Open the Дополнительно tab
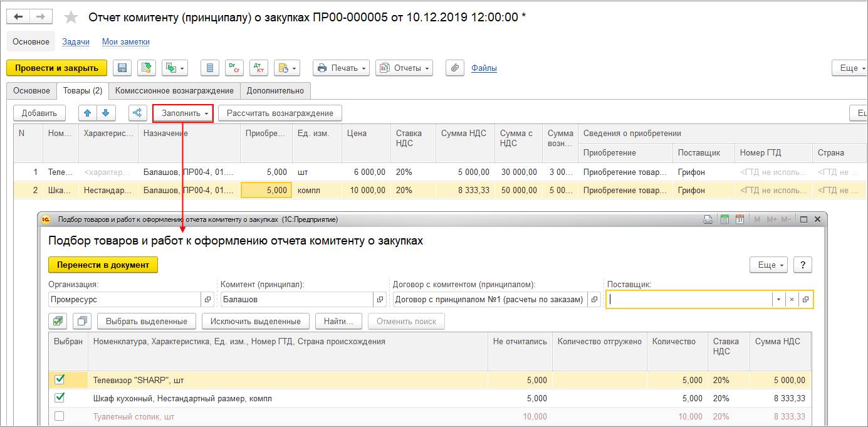The width and height of the screenshot is (868, 427). (x=275, y=90)
